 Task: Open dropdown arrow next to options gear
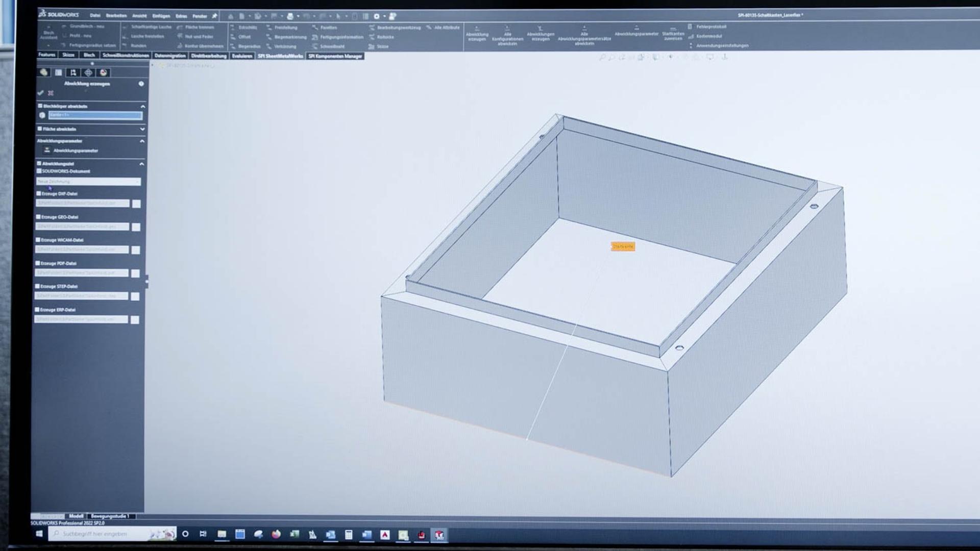pos(384,16)
